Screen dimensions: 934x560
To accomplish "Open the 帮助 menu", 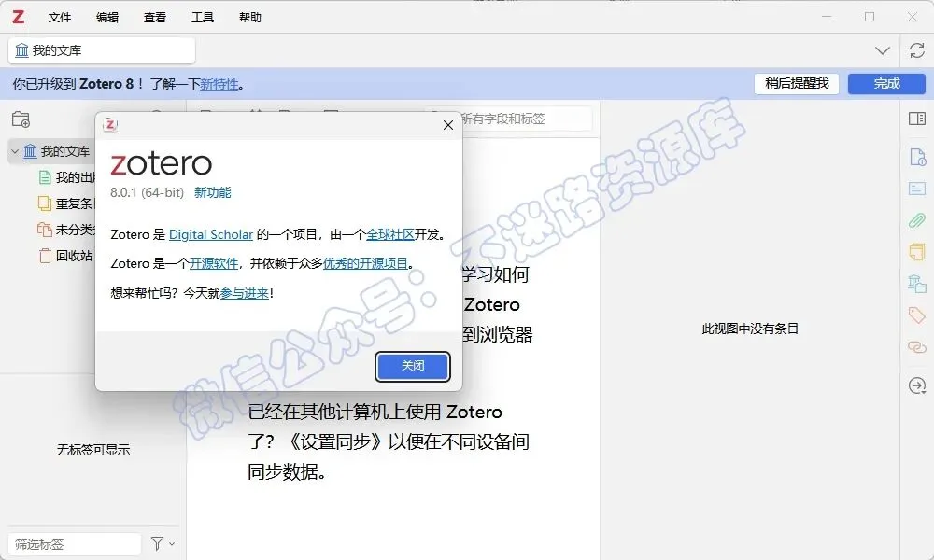I will tap(250, 17).
